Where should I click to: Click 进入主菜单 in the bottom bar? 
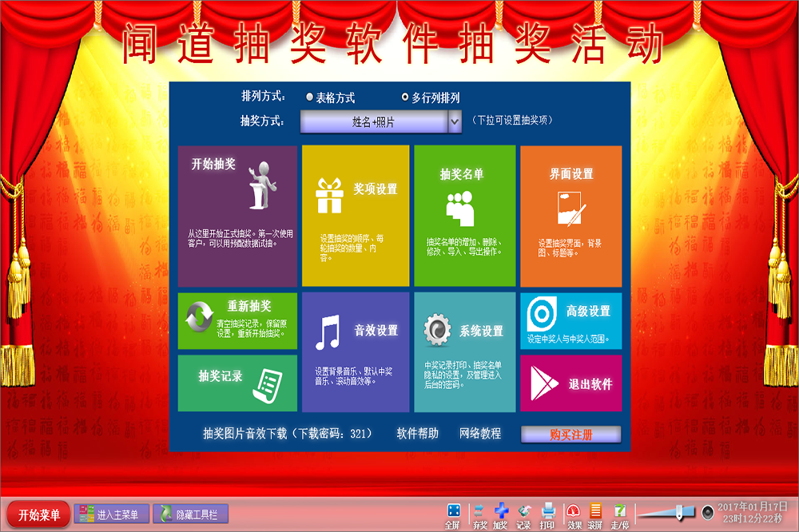point(111,514)
